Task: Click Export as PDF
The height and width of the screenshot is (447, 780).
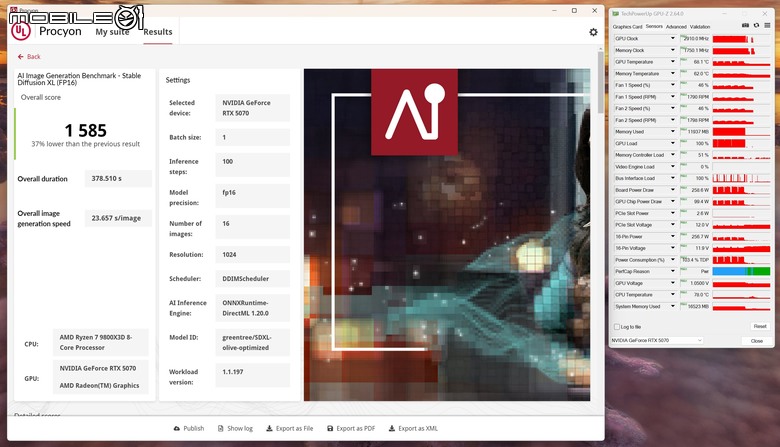Action: (x=351, y=428)
